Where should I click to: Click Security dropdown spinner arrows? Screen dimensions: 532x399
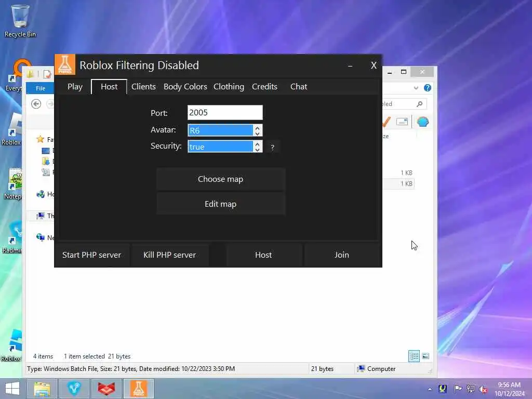coord(258,147)
